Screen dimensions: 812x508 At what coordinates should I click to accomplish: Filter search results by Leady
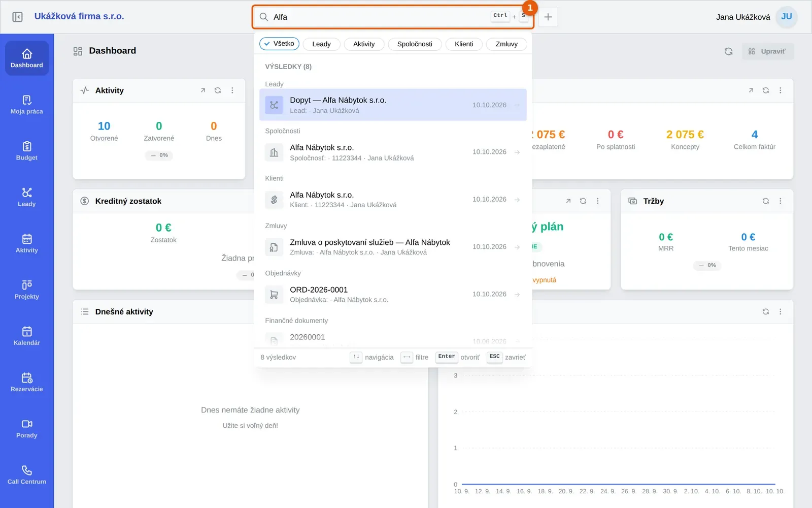point(321,44)
